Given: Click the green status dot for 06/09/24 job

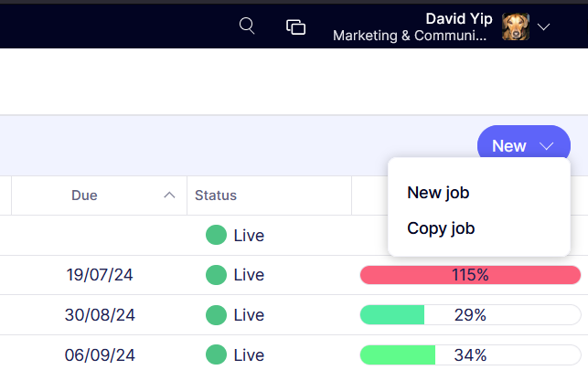Looking at the screenshot, I should click(x=216, y=354).
